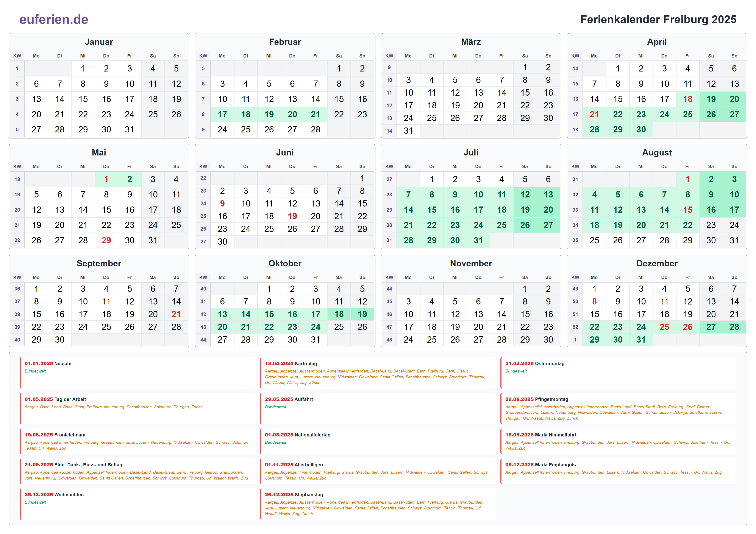This screenshot has height=534, width=756.
Task: Select the April month heading
Action: [x=657, y=42]
